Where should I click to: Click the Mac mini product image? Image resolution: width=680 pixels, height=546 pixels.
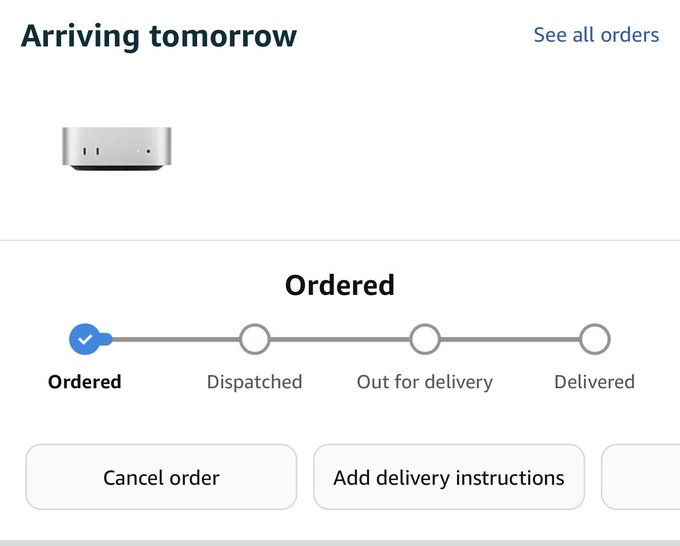click(x=116, y=149)
